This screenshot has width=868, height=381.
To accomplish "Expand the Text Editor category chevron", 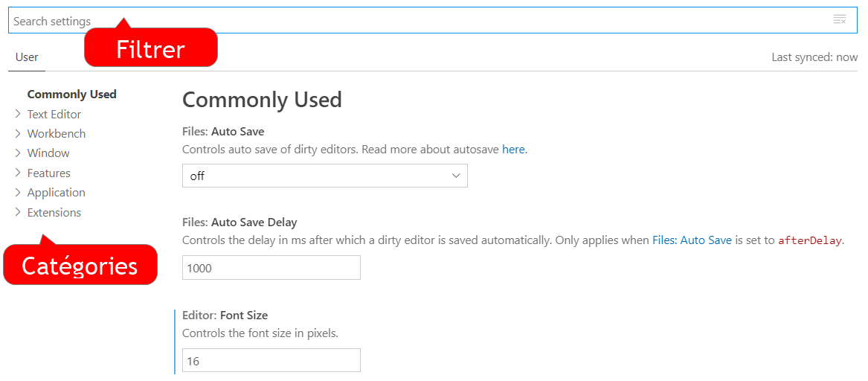I will coord(18,114).
